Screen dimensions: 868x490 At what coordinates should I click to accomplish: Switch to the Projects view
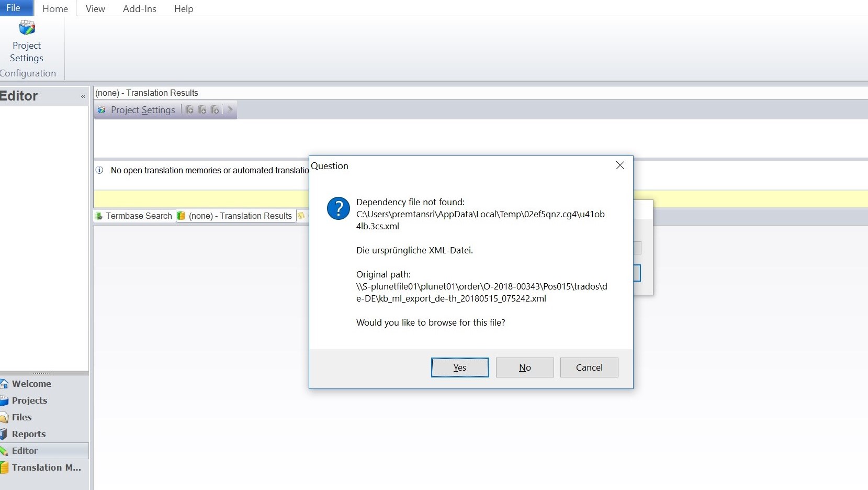point(29,400)
